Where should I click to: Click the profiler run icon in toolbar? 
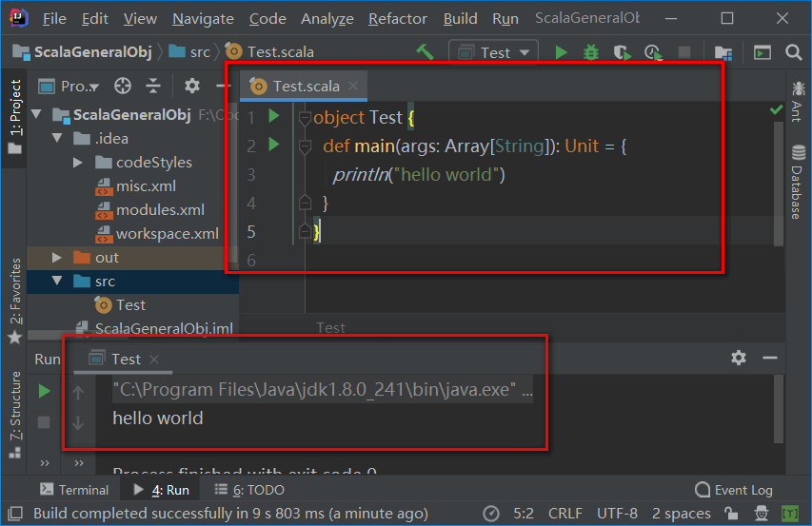pyautogui.click(x=653, y=52)
